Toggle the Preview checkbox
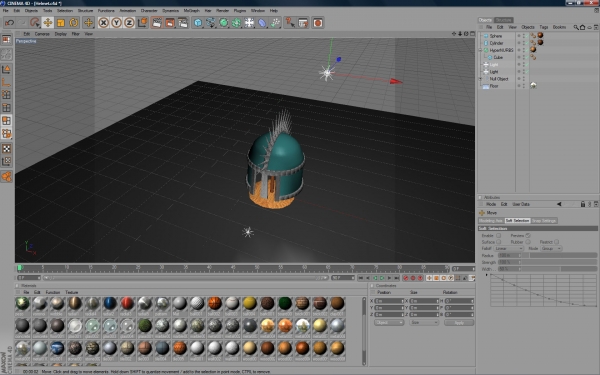The height and width of the screenshot is (375, 600). click(528, 235)
